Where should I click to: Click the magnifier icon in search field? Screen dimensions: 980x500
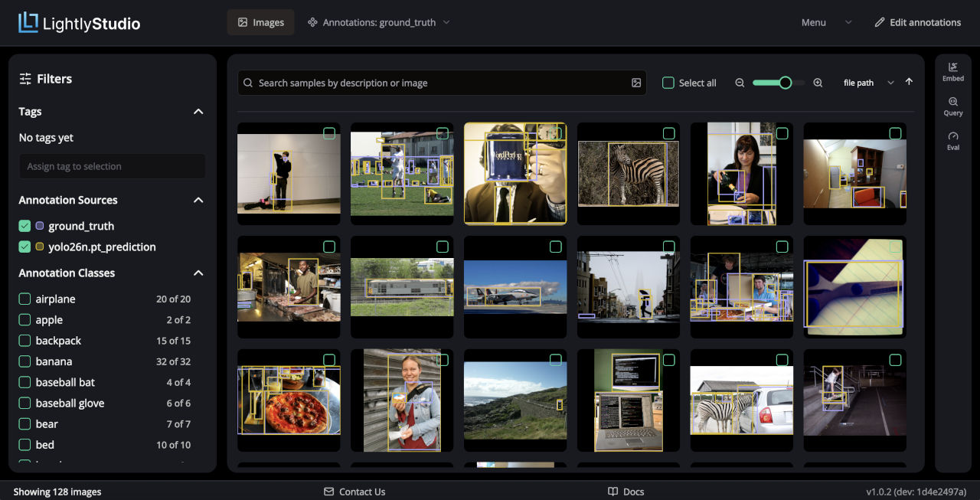tap(248, 83)
